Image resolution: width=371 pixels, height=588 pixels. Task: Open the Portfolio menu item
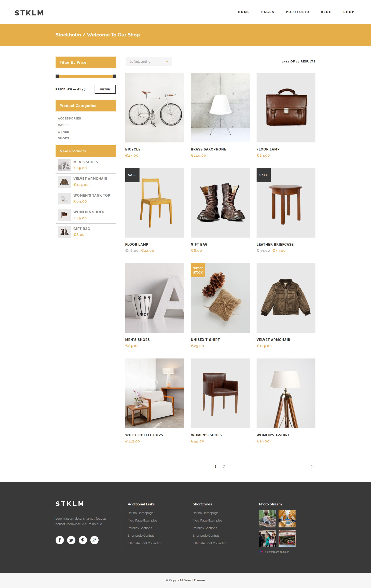[297, 12]
